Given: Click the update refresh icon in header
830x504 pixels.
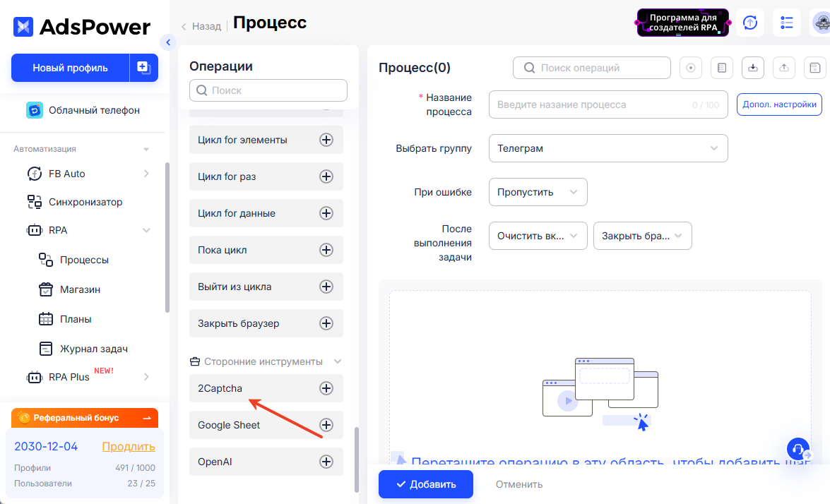Looking at the screenshot, I should click(750, 23).
